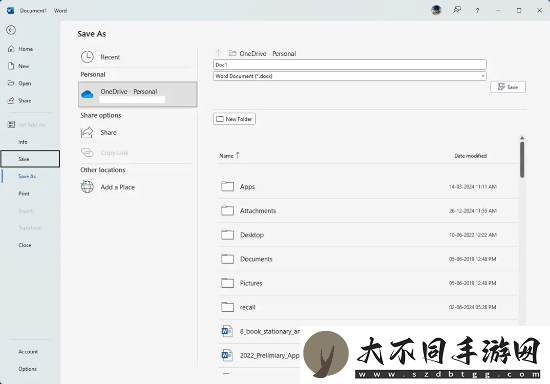Choose Open from the sidebar
This screenshot has height=384, width=550.
pos(25,83)
